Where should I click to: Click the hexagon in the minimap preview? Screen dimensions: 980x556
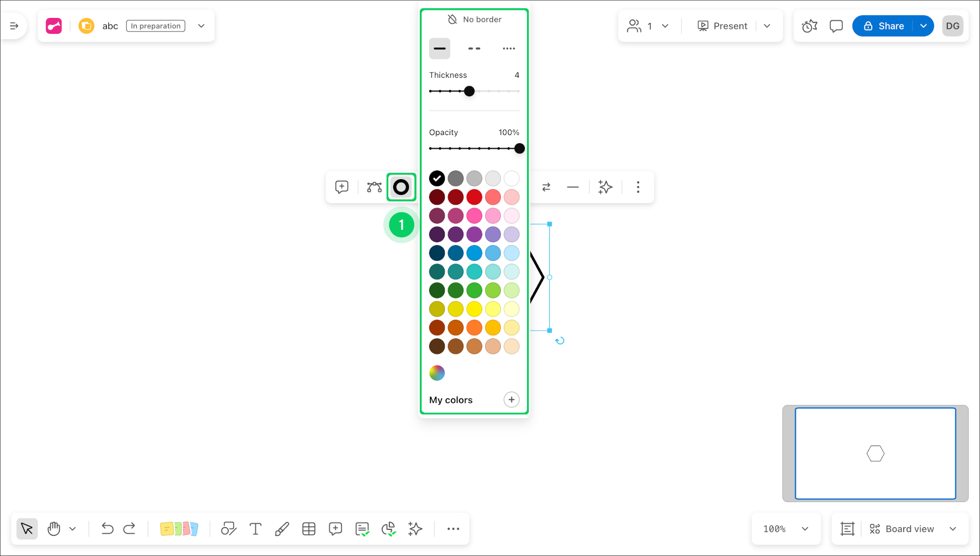point(875,453)
